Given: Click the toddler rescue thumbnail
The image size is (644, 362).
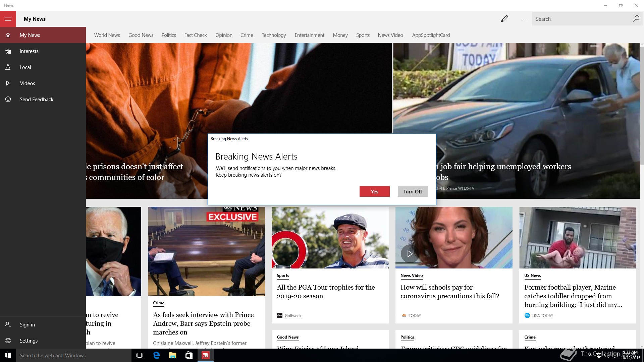Looking at the screenshot, I should pyautogui.click(x=578, y=238).
